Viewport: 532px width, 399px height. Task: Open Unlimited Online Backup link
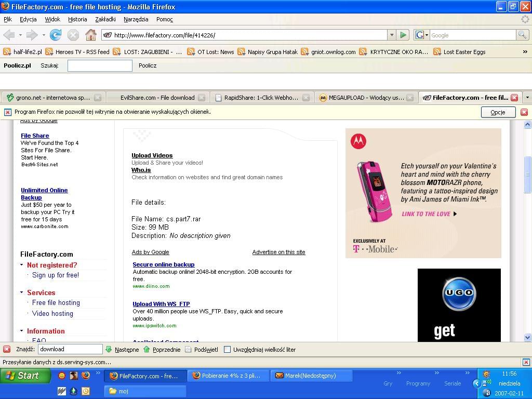(x=45, y=194)
